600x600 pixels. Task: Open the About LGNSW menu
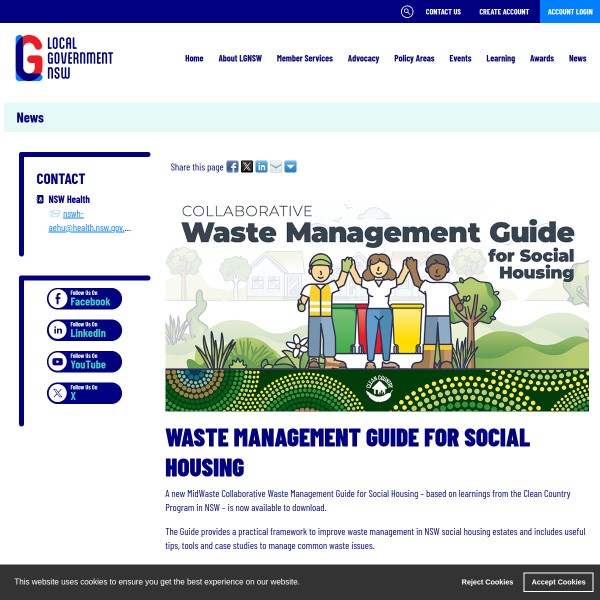click(x=240, y=59)
